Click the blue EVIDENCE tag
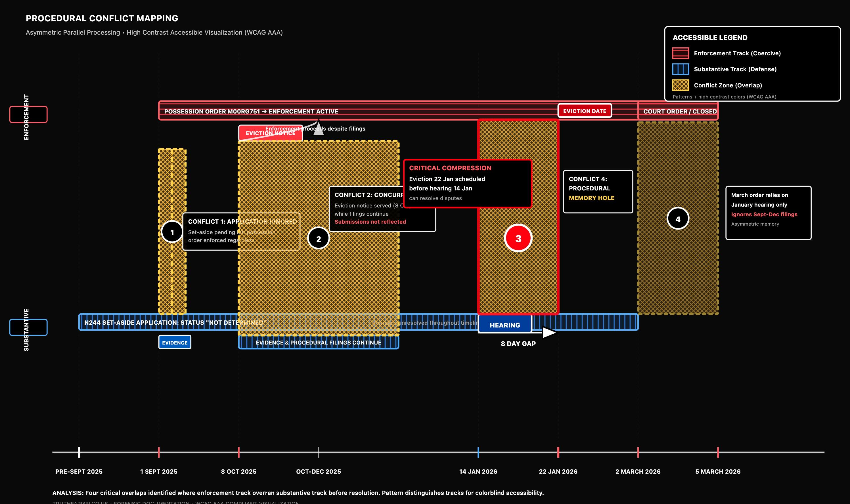This screenshot has width=850, height=504. [175, 342]
